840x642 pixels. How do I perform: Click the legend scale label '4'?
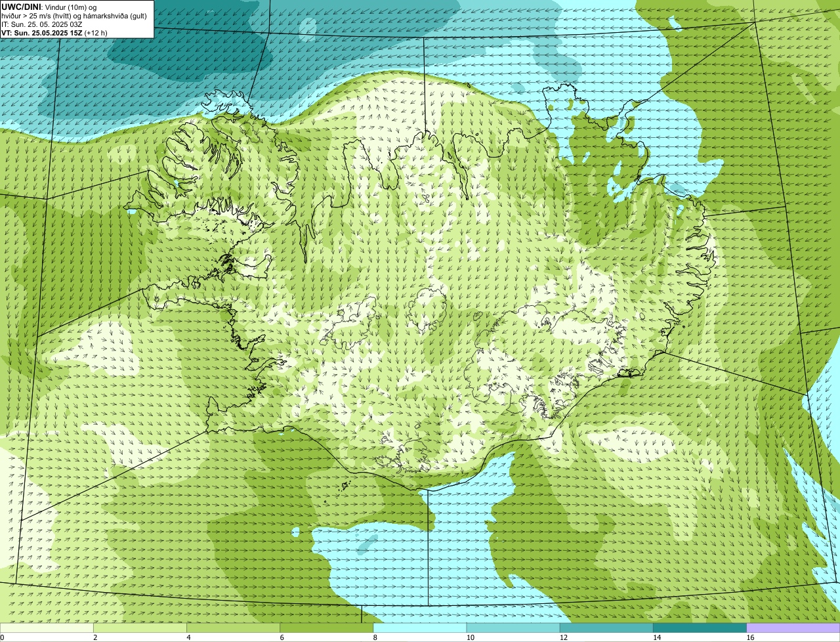[x=188, y=637]
